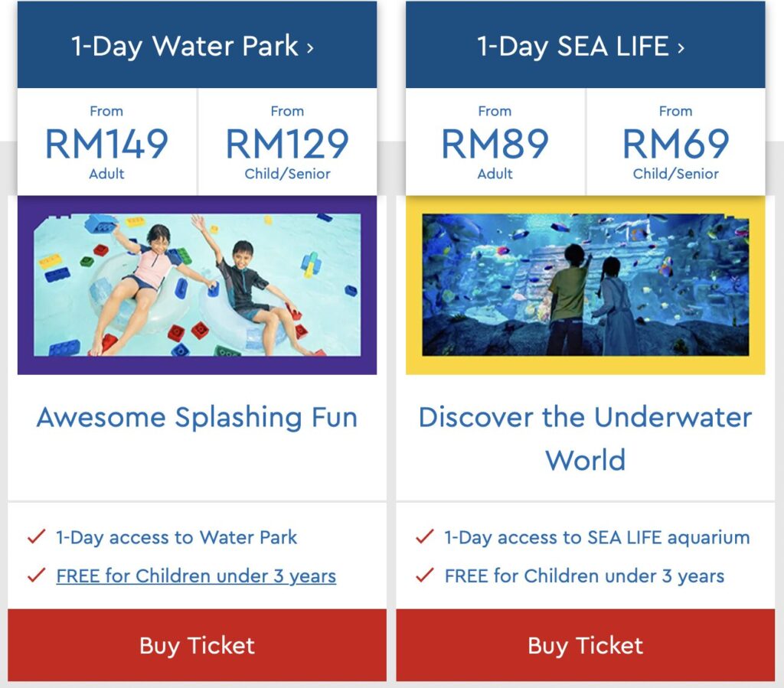Click the Awesome Splashing Fun heading
The height and width of the screenshot is (688, 784).
pos(197,418)
